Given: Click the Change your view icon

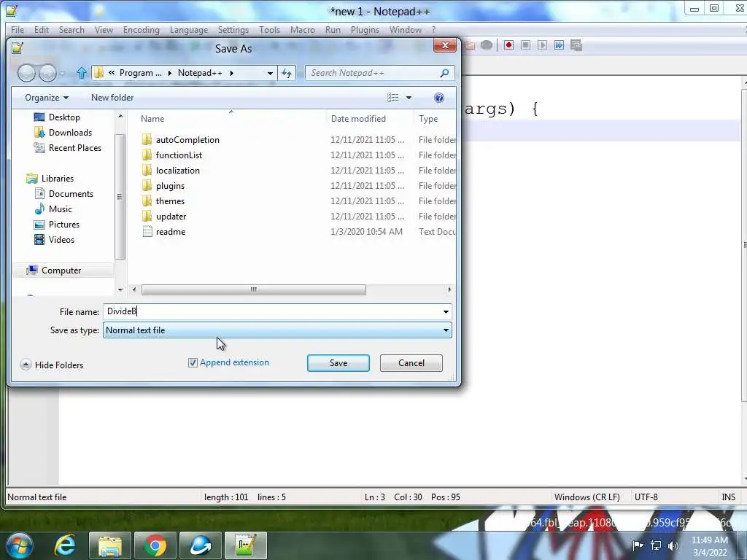Looking at the screenshot, I should pyautogui.click(x=393, y=98).
